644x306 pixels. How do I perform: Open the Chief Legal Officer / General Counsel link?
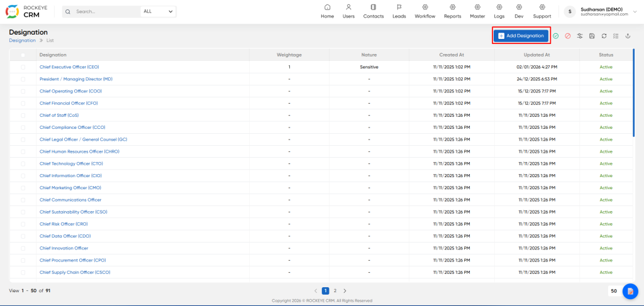(84, 139)
